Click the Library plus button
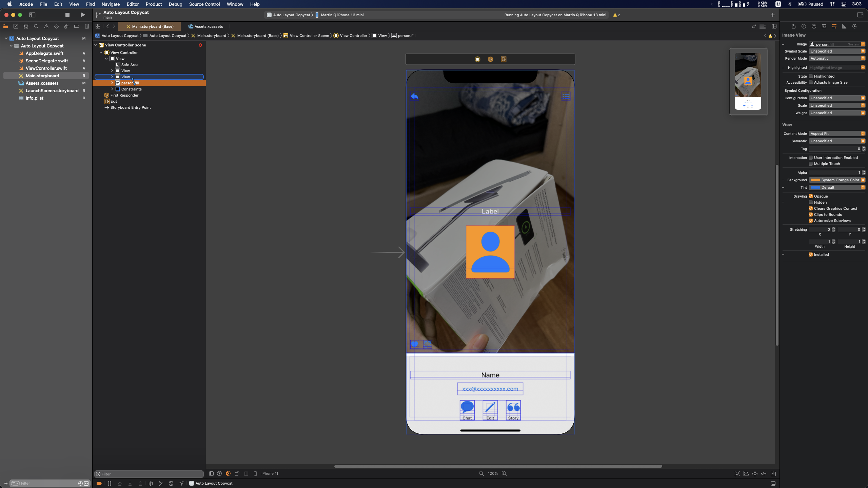Image resolution: width=868 pixels, height=488 pixels. [x=772, y=15]
